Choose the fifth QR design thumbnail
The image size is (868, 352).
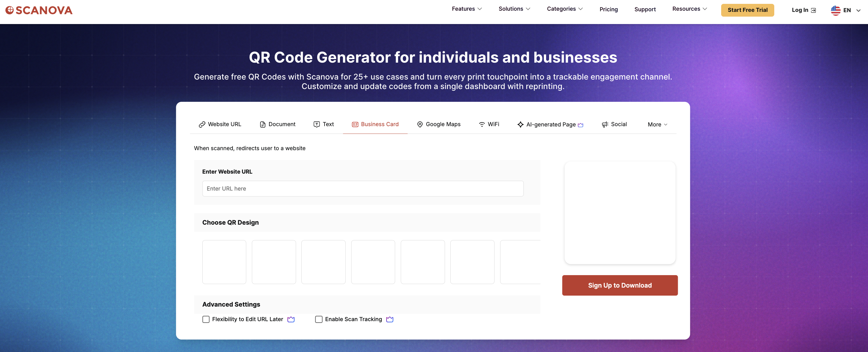click(x=422, y=262)
